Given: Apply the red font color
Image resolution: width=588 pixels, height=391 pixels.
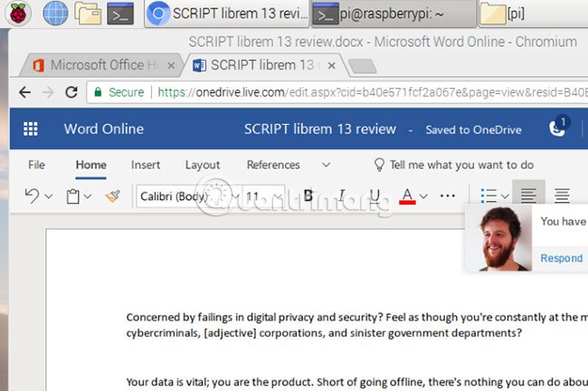Looking at the screenshot, I should [x=407, y=195].
